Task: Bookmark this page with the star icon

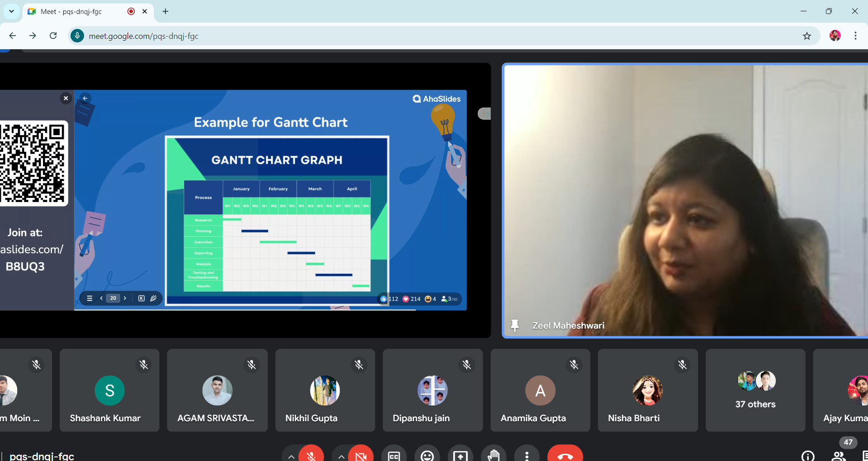Action: [807, 36]
